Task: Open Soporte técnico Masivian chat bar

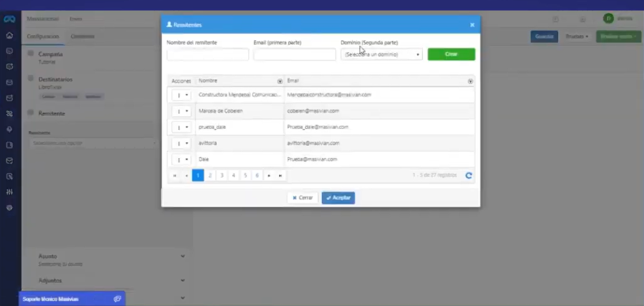Action: tap(72, 299)
